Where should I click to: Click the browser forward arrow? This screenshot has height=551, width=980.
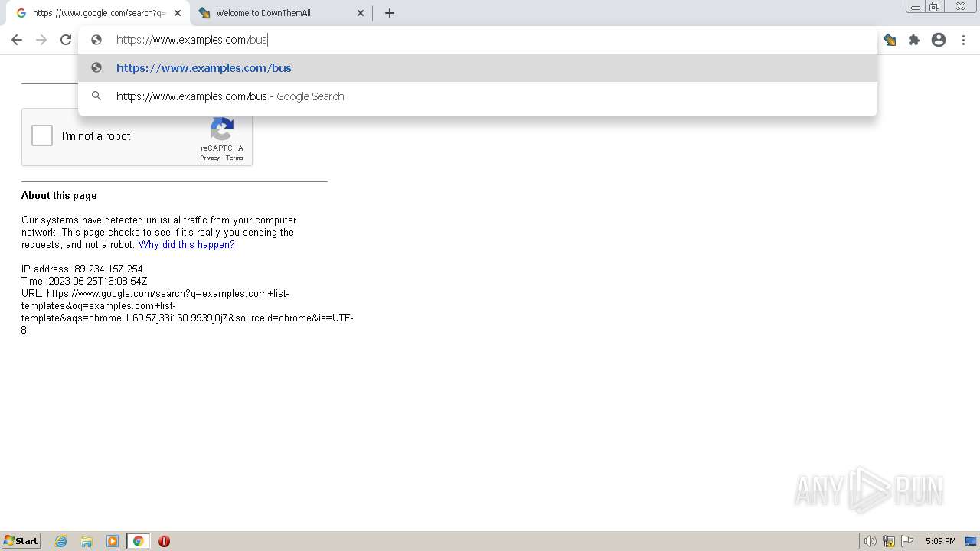41,40
